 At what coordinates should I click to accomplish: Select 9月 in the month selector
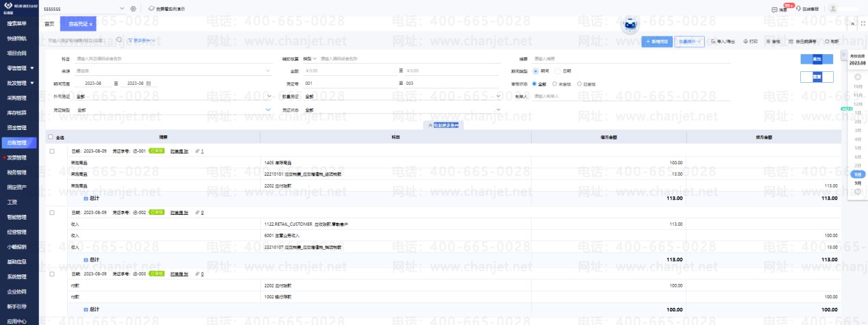pos(858,183)
